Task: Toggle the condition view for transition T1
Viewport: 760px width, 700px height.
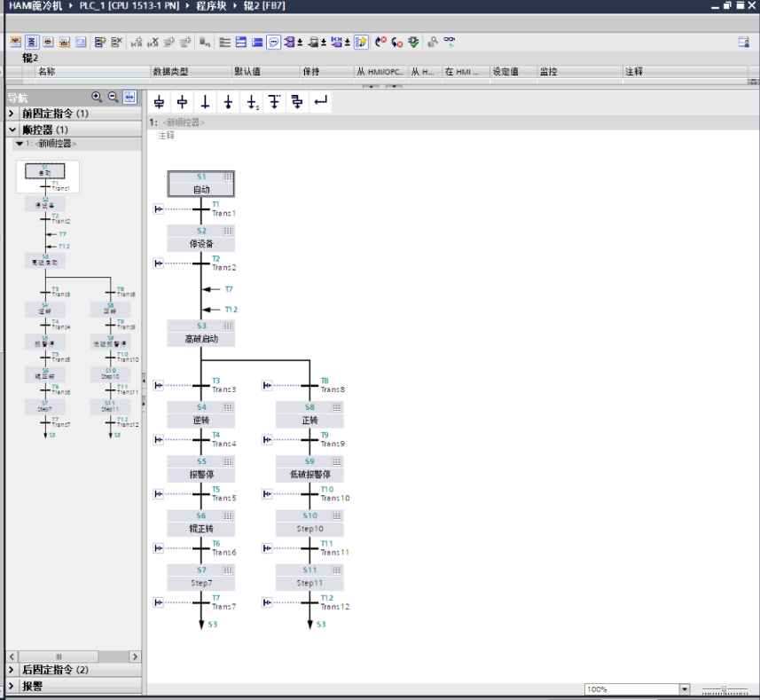Action: [159, 208]
